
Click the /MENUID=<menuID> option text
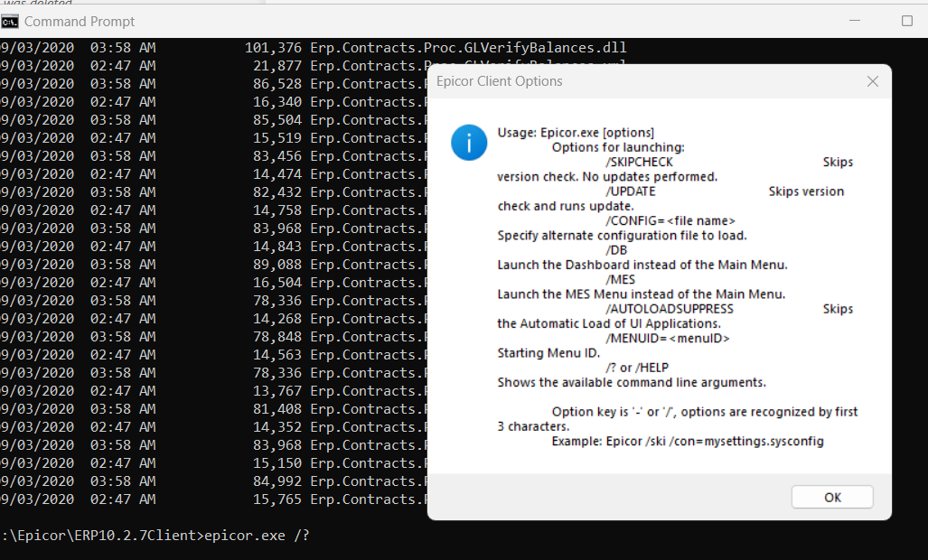668,338
